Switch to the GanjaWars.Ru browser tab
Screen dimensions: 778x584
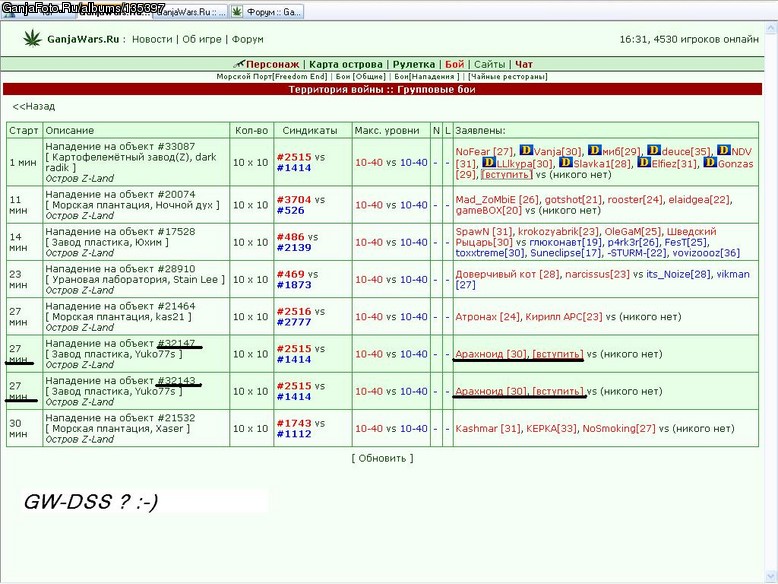click(190, 12)
